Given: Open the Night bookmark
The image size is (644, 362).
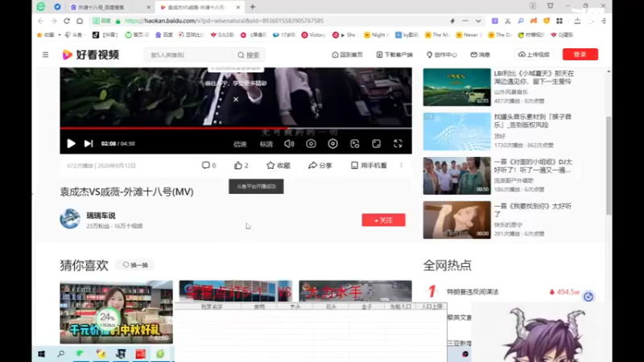Looking at the screenshot, I should pyautogui.click(x=376, y=35).
